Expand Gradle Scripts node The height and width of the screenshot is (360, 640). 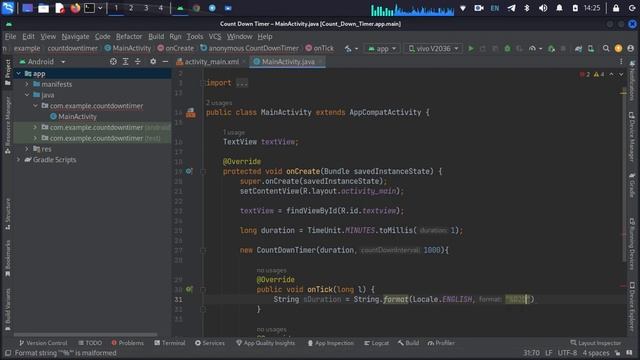[18, 160]
